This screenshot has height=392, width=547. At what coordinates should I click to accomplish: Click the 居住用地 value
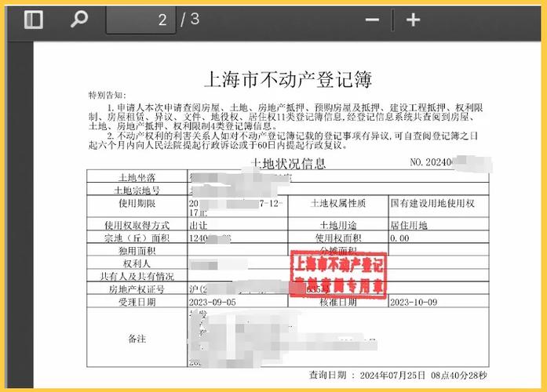(x=409, y=225)
